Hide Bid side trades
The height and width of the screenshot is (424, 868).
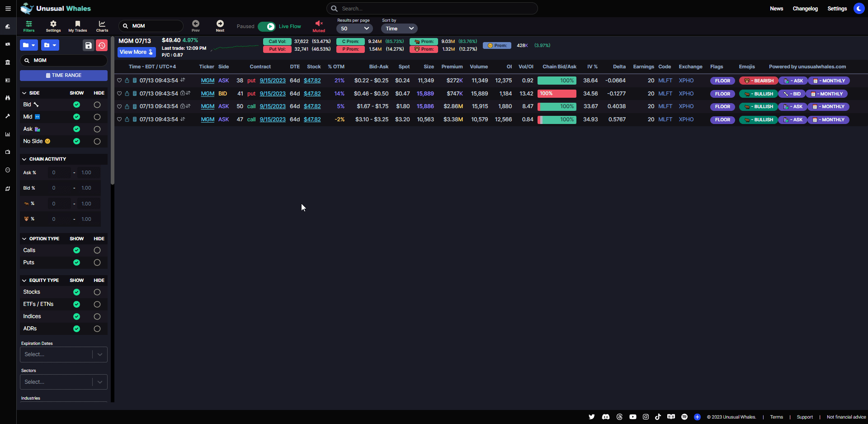click(97, 105)
